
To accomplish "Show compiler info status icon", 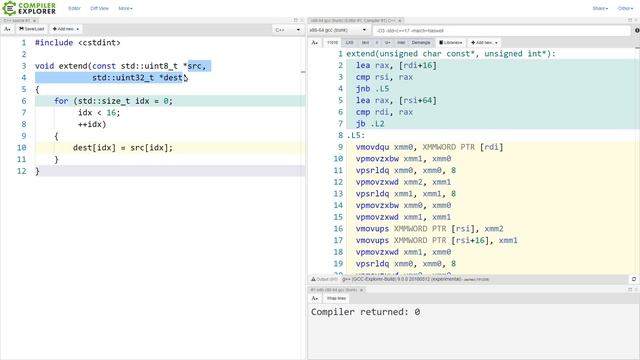I will 636,30.
